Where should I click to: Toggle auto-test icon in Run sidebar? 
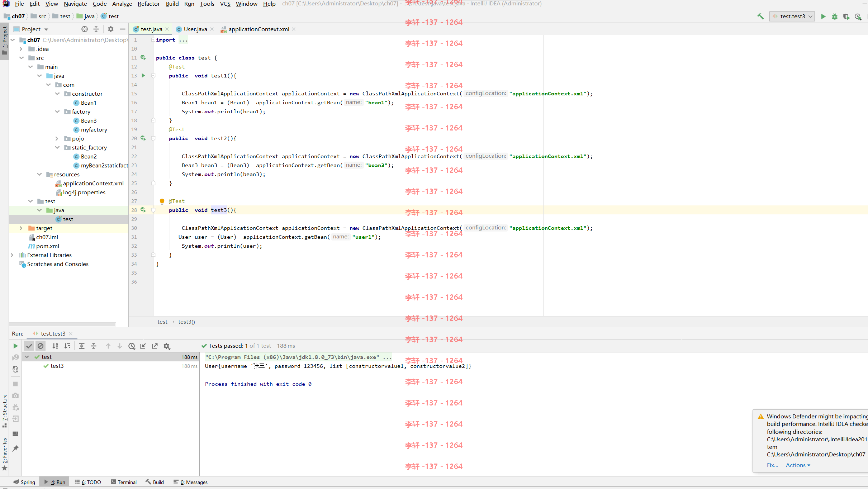pyautogui.click(x=15, y=369)
